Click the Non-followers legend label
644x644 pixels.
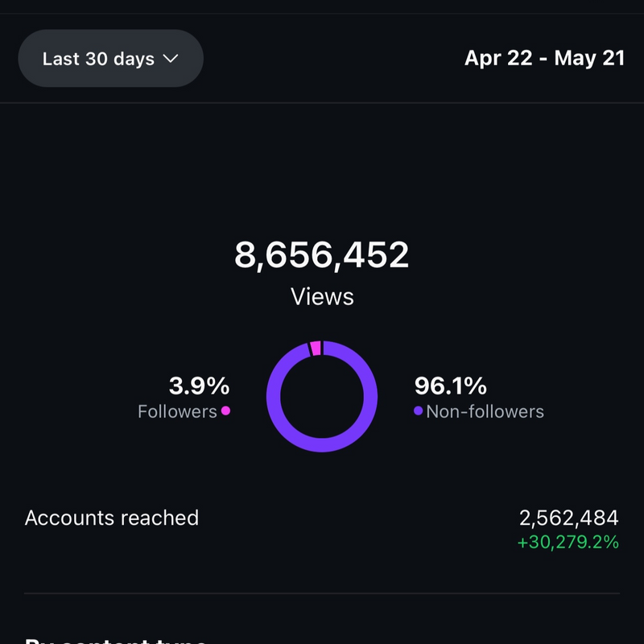[485, 411]
